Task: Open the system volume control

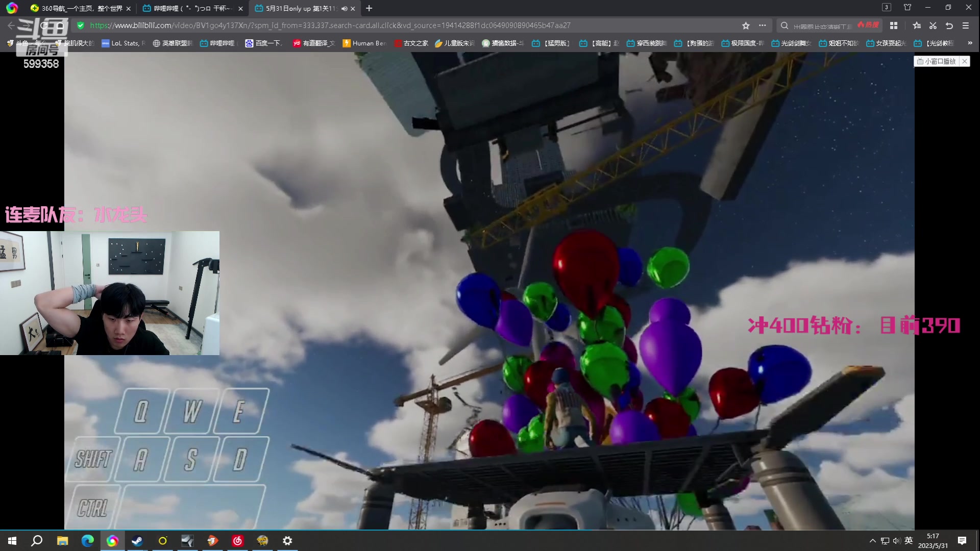Action: [x=896, y=541]
